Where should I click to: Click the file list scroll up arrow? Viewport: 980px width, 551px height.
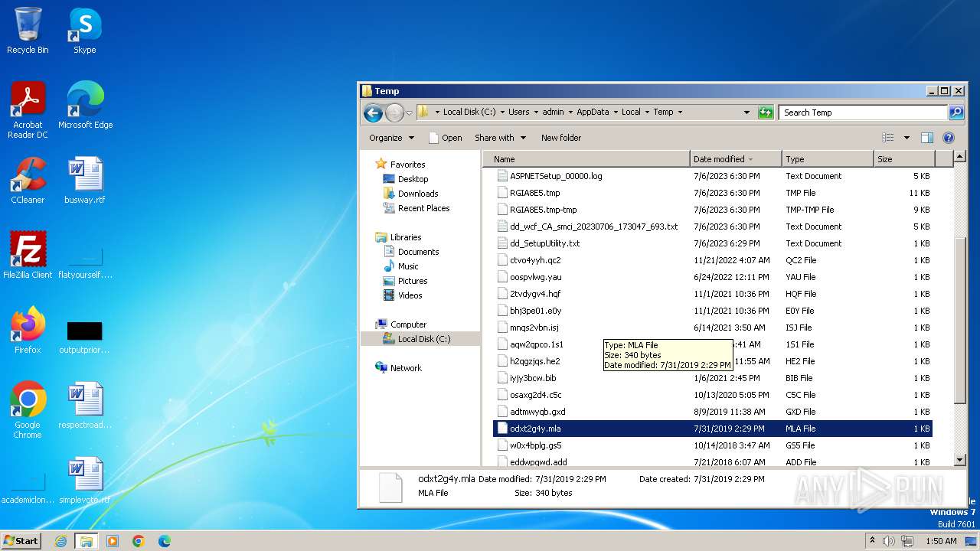click(x=960, y=158)
